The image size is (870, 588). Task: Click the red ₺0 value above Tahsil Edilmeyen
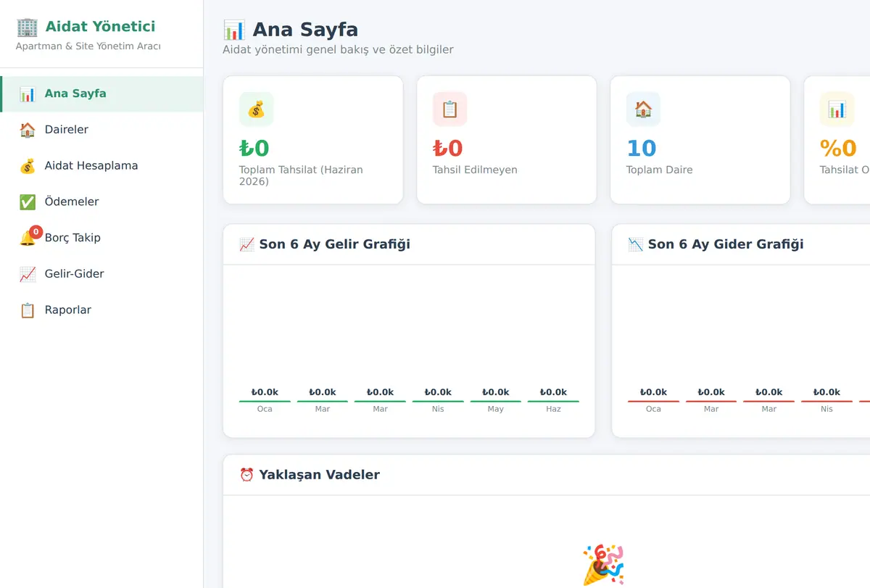click(x=448, y=148)
